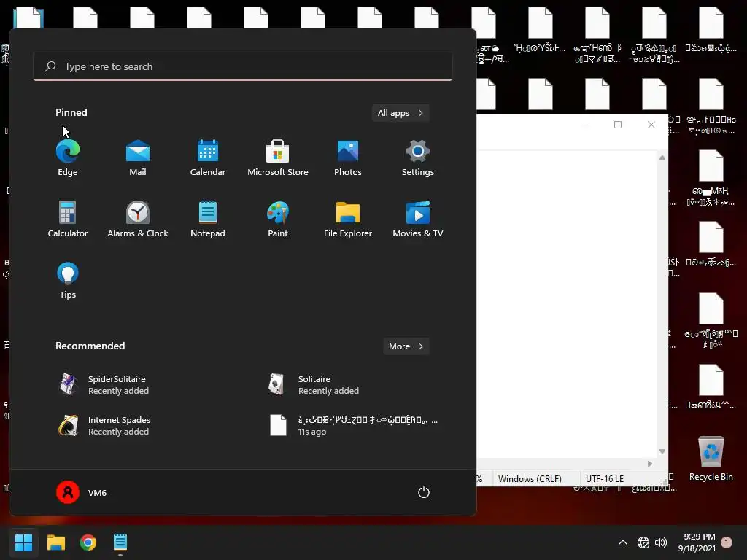Click the Pinned section heading
The height and width of the screenshot is (560, 747).
click(71, 112)
